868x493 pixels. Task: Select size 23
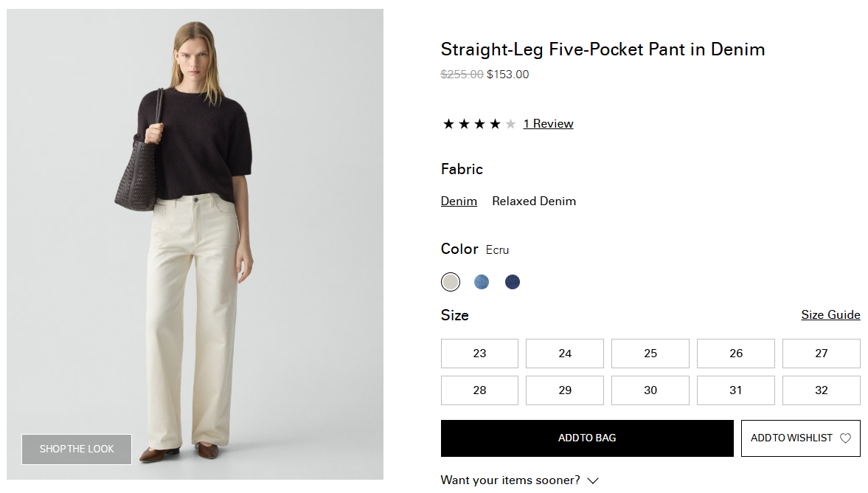coord(479,354)
